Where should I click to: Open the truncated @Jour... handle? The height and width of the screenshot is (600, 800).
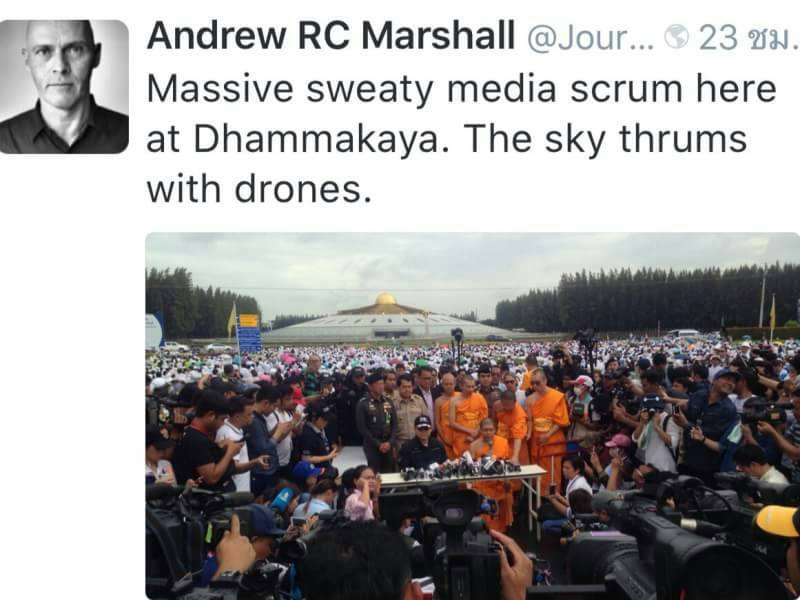pos(590,38)
